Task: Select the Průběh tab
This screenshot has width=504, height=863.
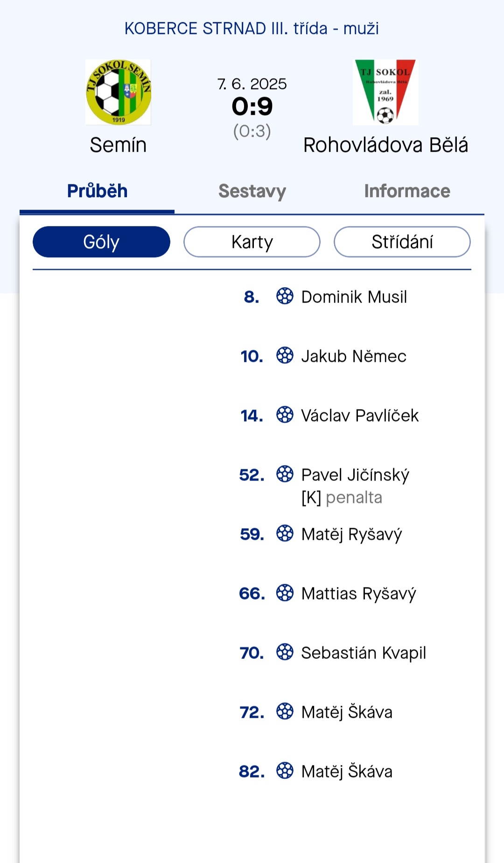Action: click(97, 191)
